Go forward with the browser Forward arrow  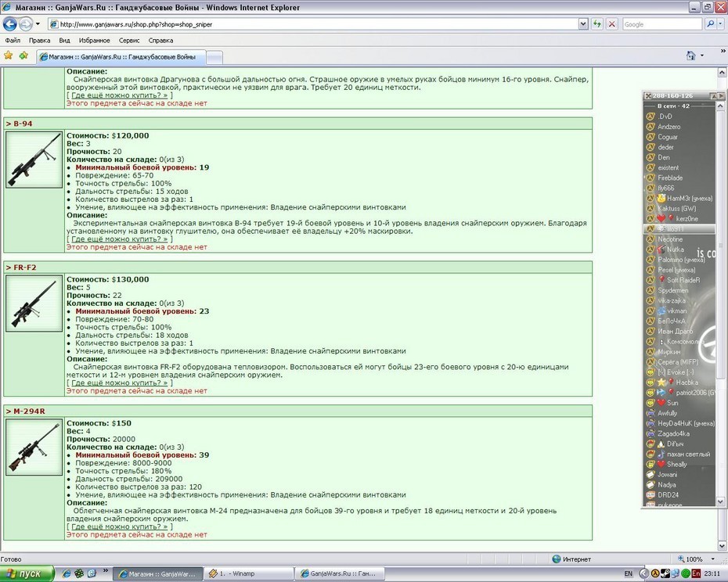click(x=26, y=24)
